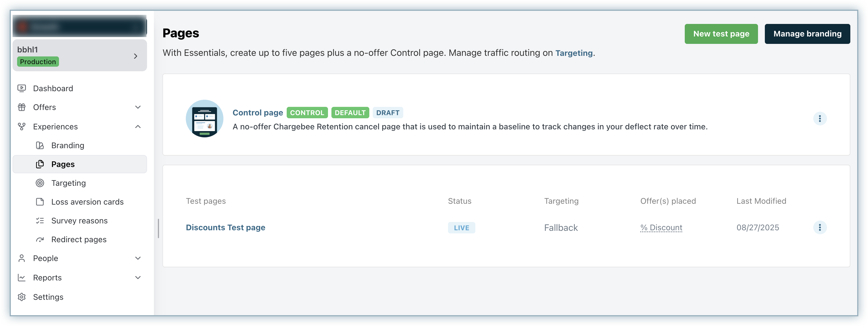The image size is (868, 326).
Task: Click the Survey reasons checklist icon
Action: pyautogui.click(x=40, y=221)
